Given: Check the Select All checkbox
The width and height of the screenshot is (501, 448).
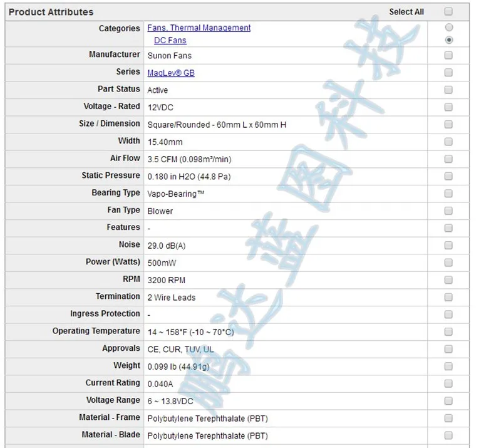Looking at the screenshot, I should (448, 11).
